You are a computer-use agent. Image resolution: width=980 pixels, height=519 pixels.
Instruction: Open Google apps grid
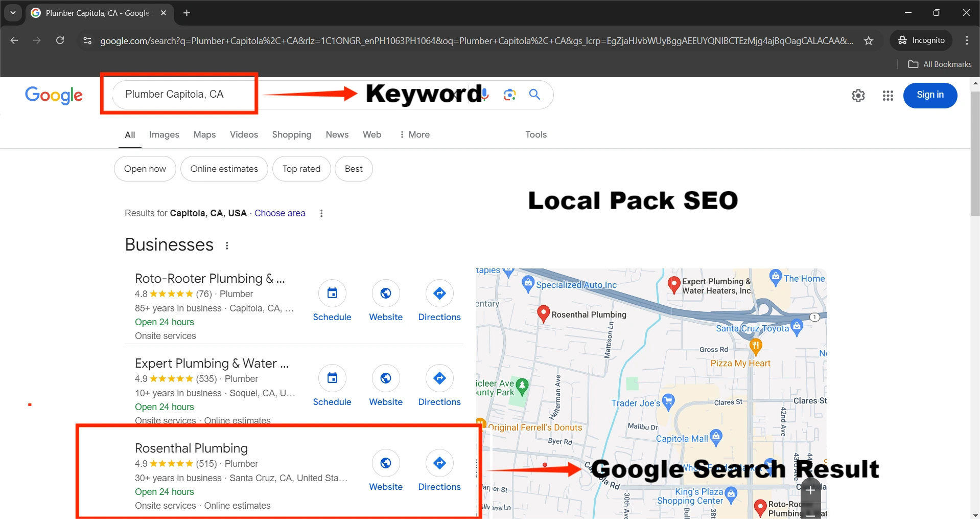pos(888,96)
